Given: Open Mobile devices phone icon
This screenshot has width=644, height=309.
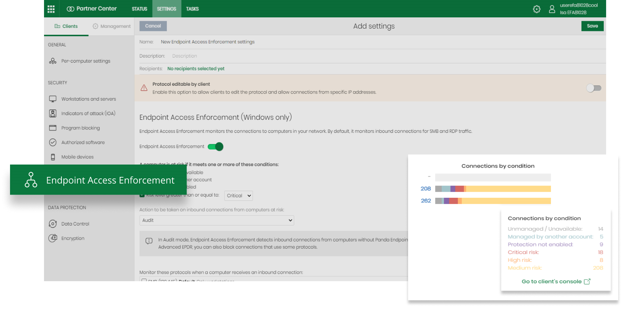Looking at the screenshot, I should pyautogui.click(x=53, y=157).
